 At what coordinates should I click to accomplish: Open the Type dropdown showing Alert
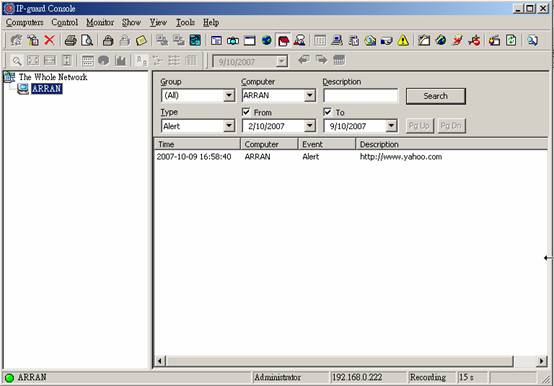pos(229,126)
